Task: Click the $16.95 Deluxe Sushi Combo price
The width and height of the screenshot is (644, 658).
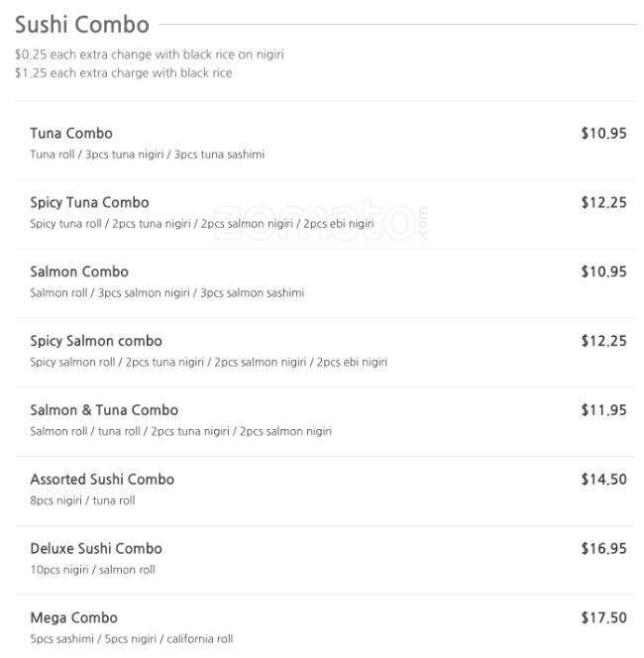Action: pos(603,549)
